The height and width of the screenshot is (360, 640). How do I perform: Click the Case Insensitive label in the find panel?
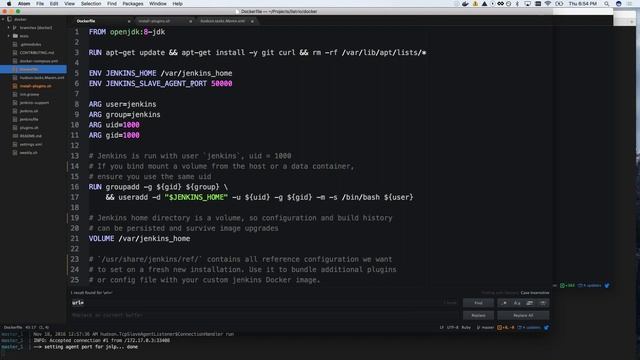click(535, 293)
